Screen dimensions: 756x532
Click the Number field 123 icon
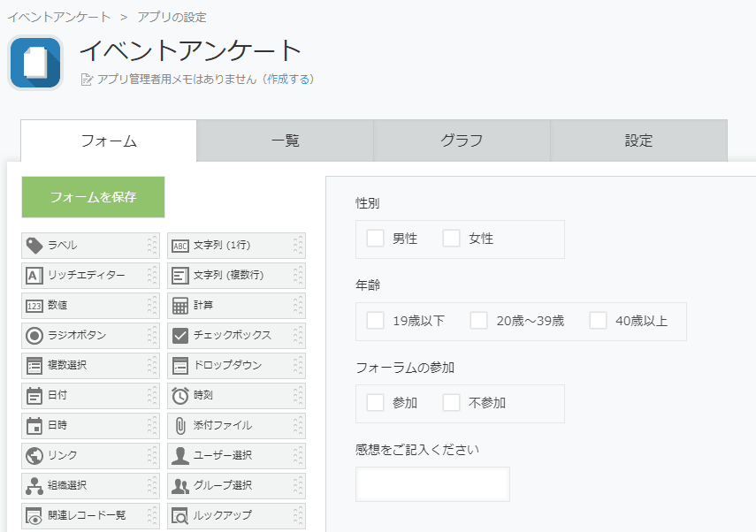coord(34,306)
